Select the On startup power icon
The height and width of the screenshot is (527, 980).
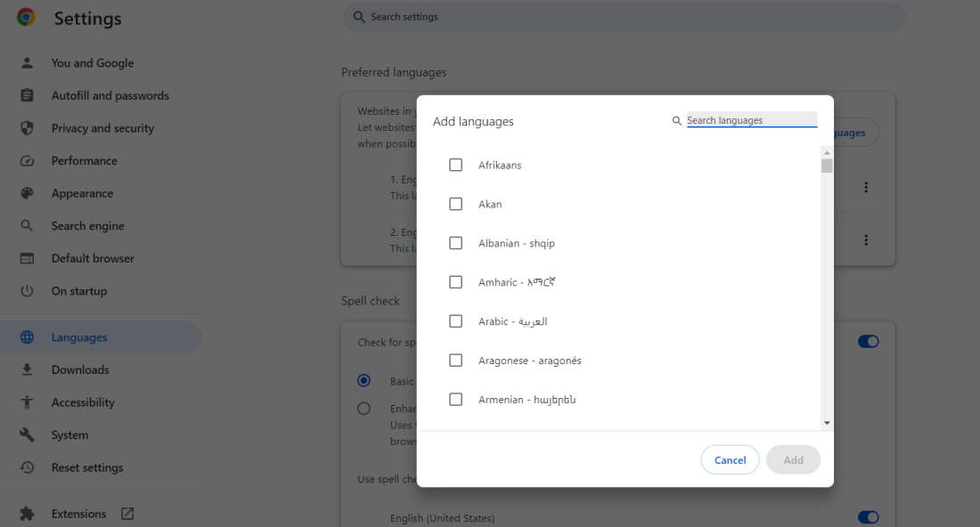[x=28, y=290]
